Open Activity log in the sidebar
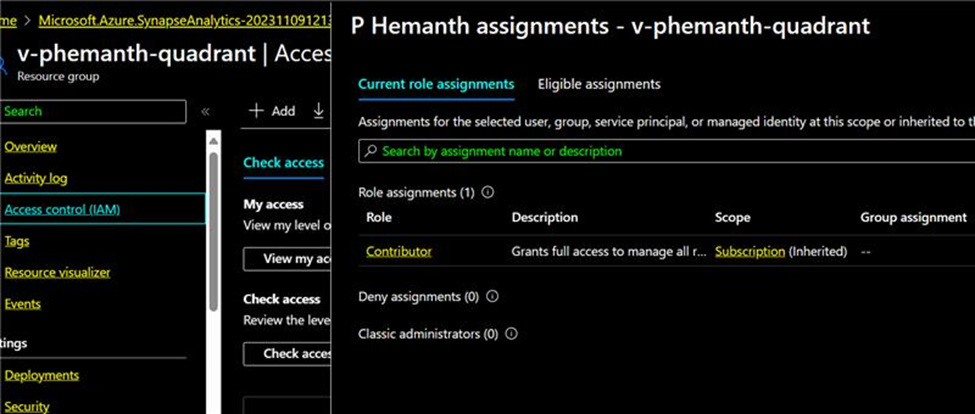Screen dimensions: 975x414 pyautogui.click(x=36, y=178)
